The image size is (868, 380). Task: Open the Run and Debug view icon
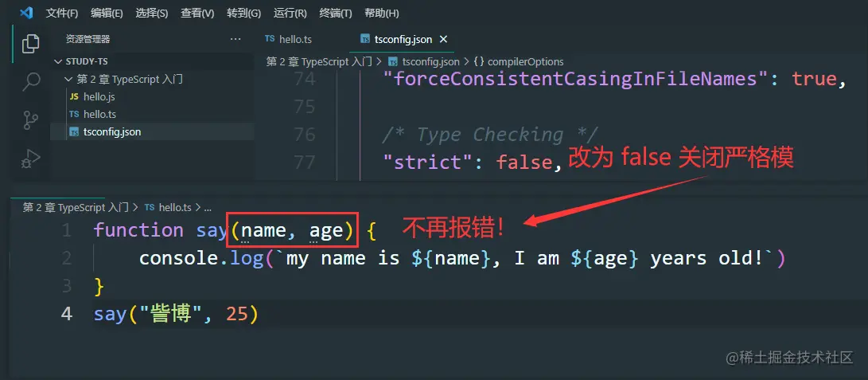point(31,159)
